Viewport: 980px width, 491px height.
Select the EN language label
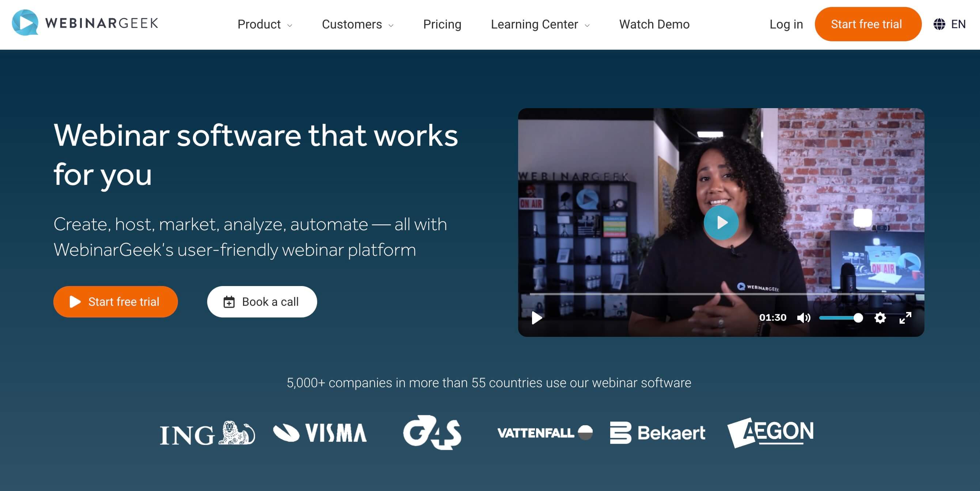958,24
